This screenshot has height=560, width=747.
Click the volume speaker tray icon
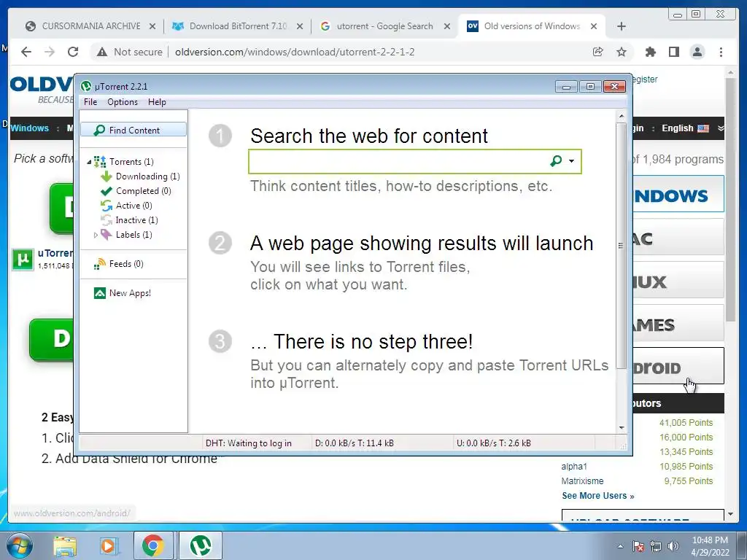673,546
